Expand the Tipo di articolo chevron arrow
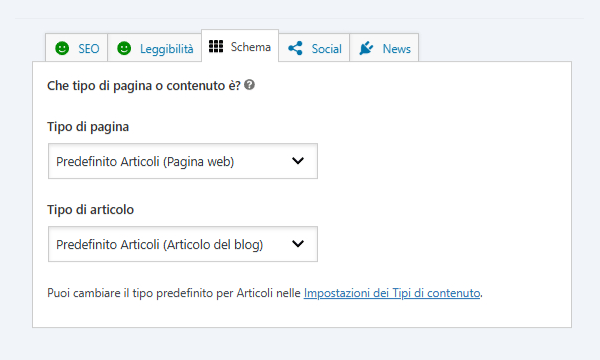The image size is (600, 360). point(298,244)
